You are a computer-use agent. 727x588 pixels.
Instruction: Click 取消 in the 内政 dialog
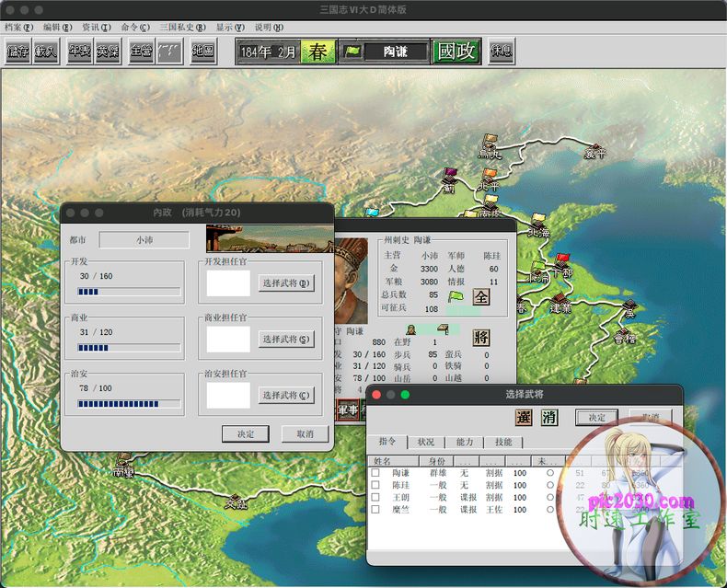[306, 434]
